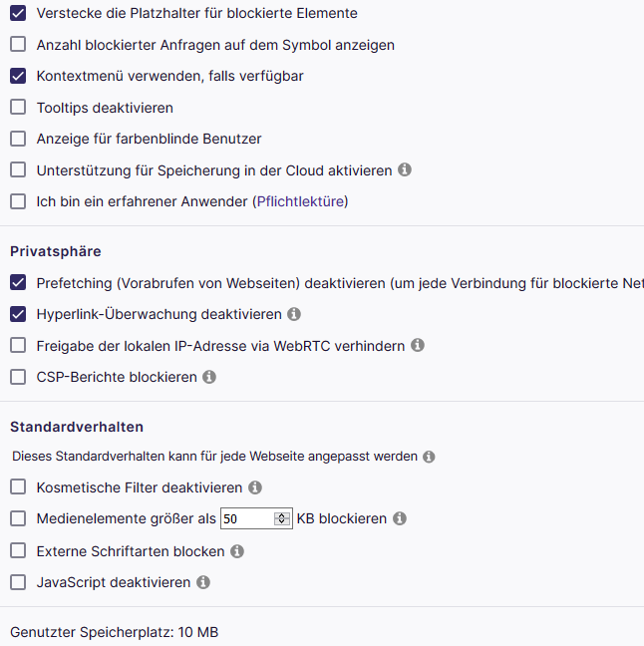
Task: Enable Medienelemente größer als checkbox
Action: [x=18, y=519]
